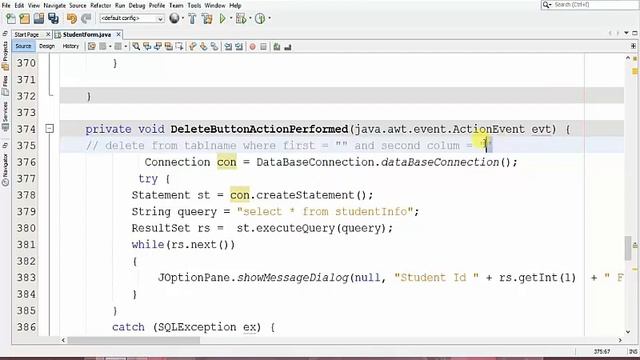Image resolution: width=640 pixels, height=360 pixels.
Task: Open the Window menu
Action: (215, 6)
